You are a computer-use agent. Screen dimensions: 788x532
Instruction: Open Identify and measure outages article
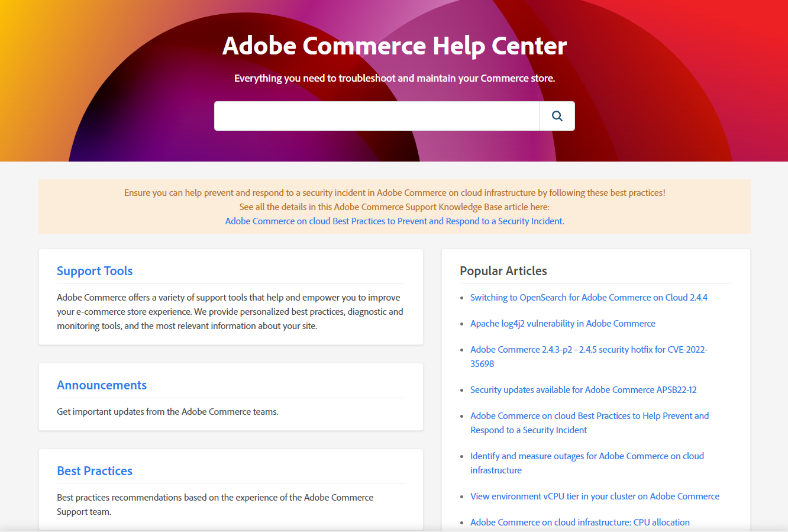point(587,463)
